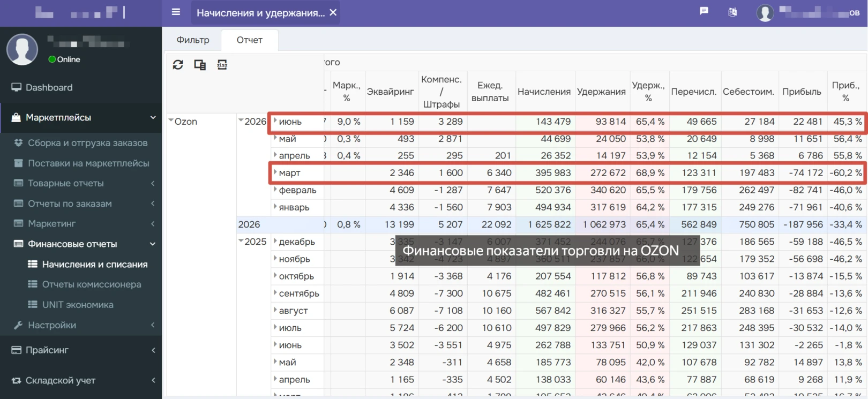Click the Настройки wrench icon

18,325
